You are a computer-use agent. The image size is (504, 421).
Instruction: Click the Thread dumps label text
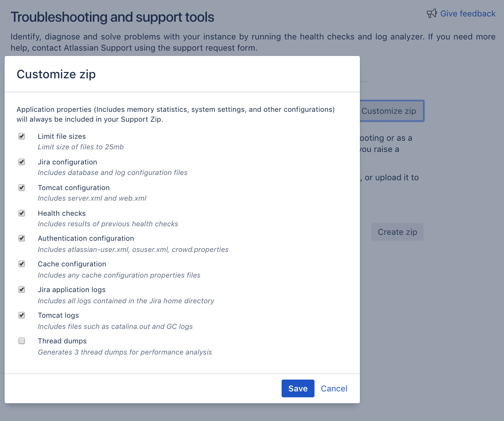click(62, 341)
